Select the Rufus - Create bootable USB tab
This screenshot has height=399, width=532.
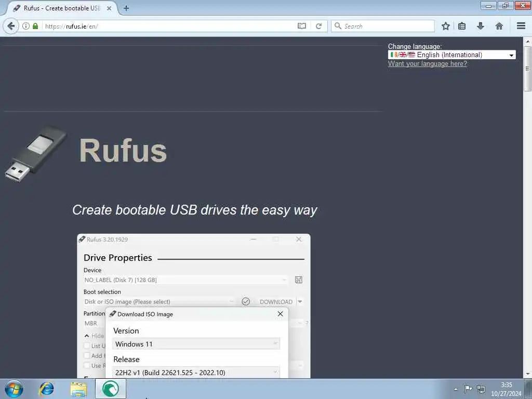click(x=62, y=8)
